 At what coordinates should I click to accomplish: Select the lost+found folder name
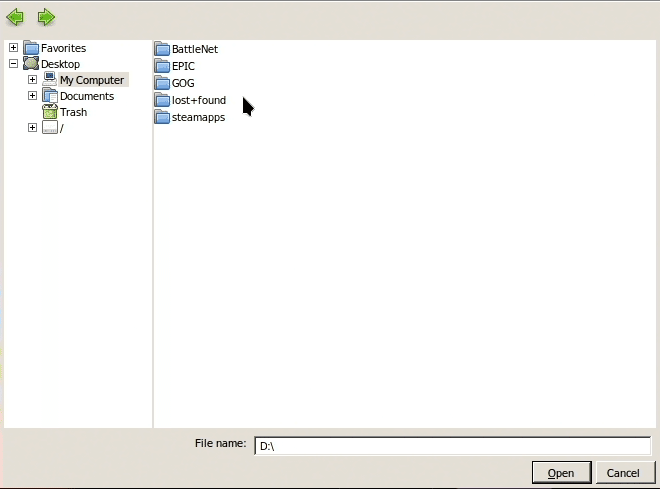(199, 100)
